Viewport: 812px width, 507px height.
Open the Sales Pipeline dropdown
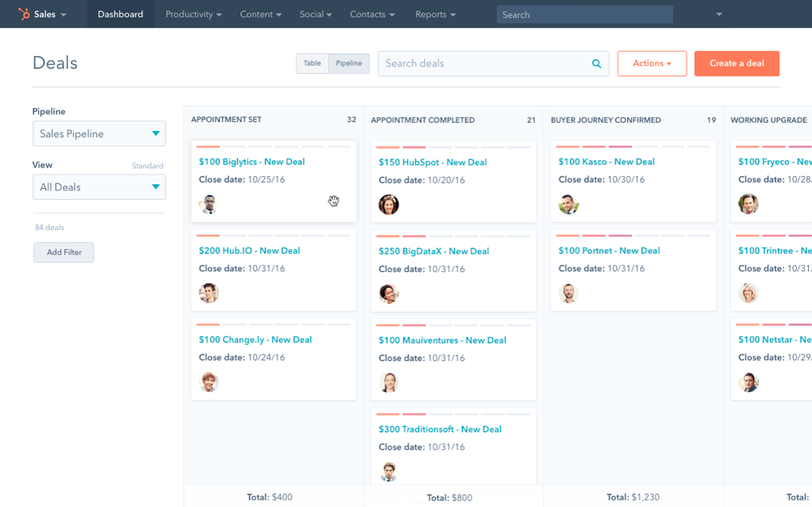[98, 133]
